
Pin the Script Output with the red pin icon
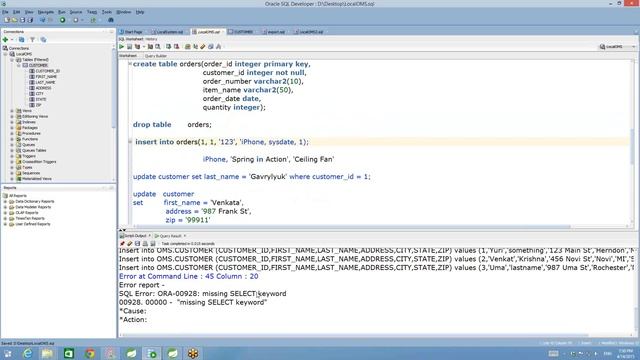(122, 244)
